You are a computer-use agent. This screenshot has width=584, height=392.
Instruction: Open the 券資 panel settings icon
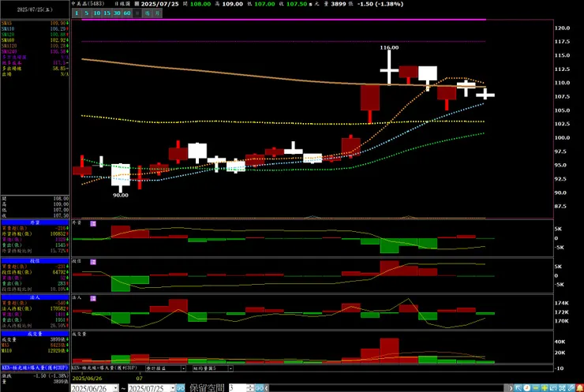[93, 223]
